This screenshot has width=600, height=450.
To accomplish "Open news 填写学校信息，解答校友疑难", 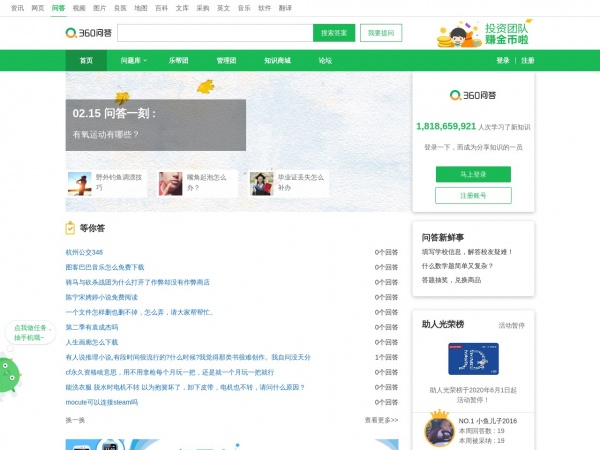I will 467,252.
